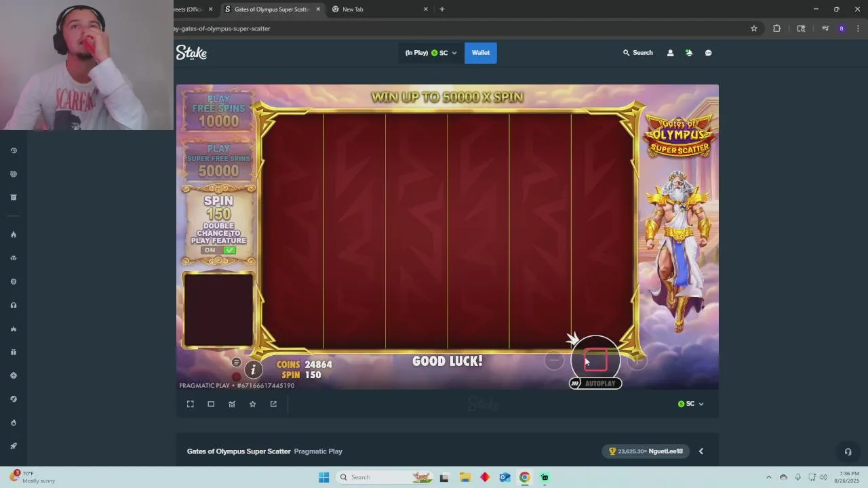Toggle theatre mode for the game frame
Viewport: 868px width, 488px height.
click(211, 404)
